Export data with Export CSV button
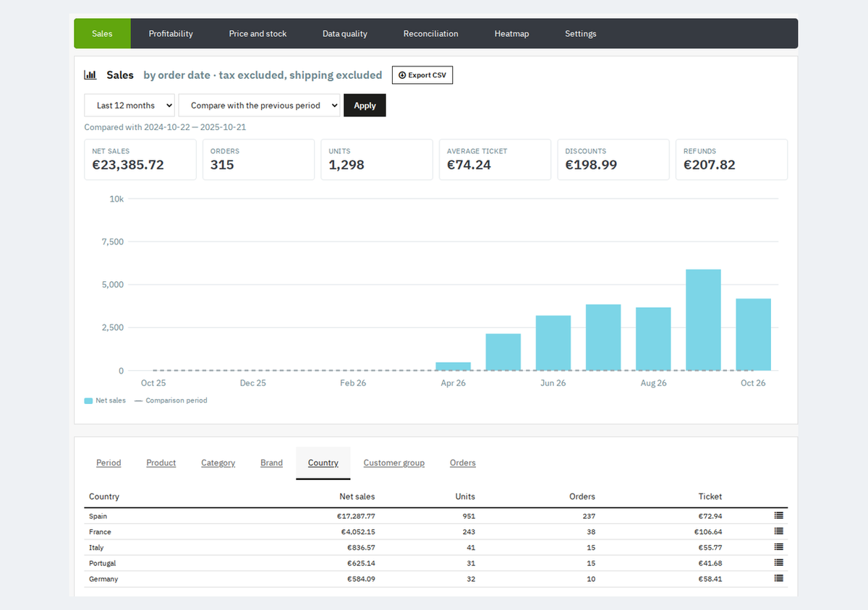Image resolution: width=868 pixels, height=610 pixels. click(422, 75)
